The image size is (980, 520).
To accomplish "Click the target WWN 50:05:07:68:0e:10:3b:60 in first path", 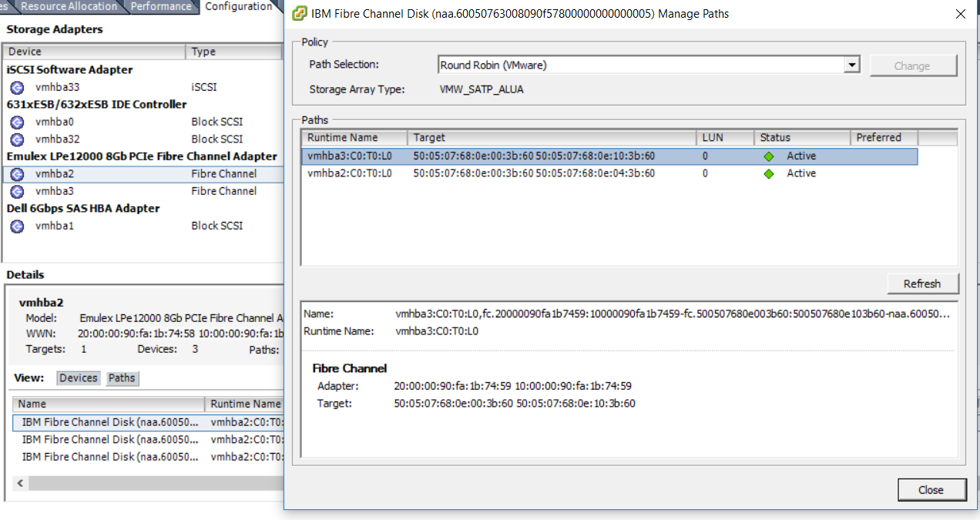I will tap(596, 156).
